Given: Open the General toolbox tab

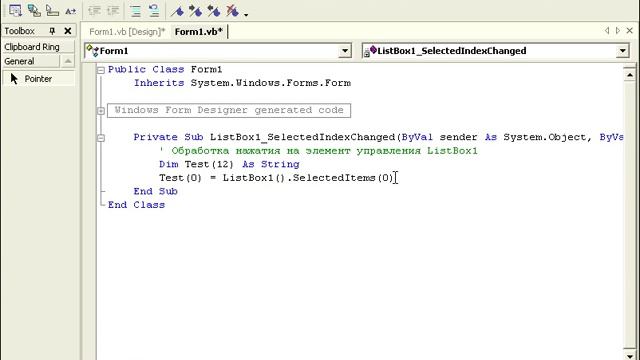Looking at the screenshot, I should (x=31, y=61).
